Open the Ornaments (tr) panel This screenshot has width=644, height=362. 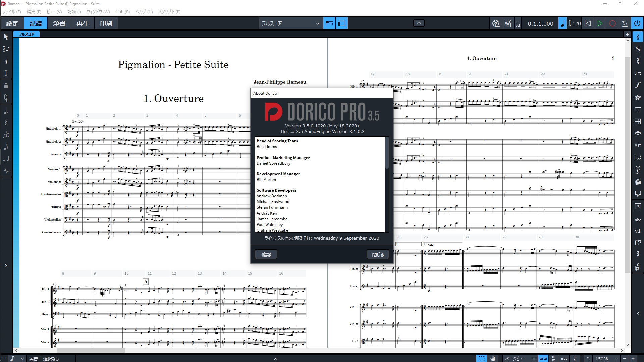[638, 97]
